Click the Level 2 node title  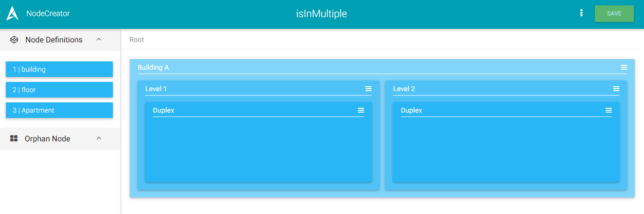coord(404,89)
